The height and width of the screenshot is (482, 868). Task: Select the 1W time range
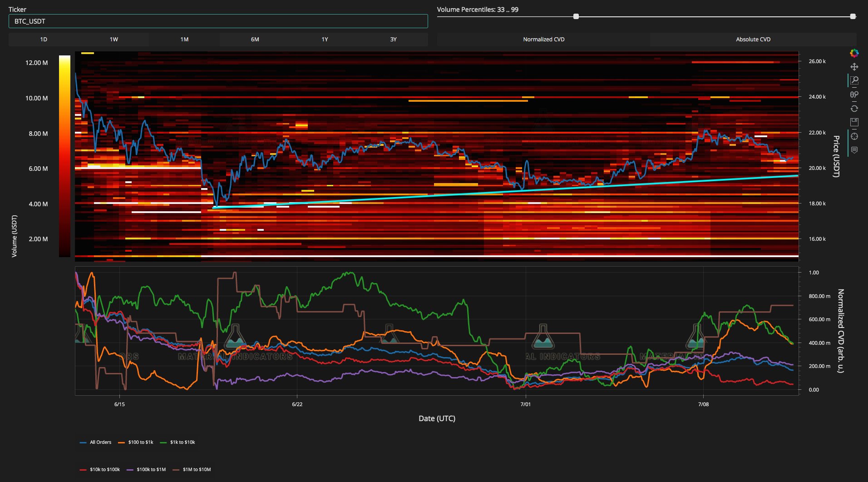pos(113,40)
